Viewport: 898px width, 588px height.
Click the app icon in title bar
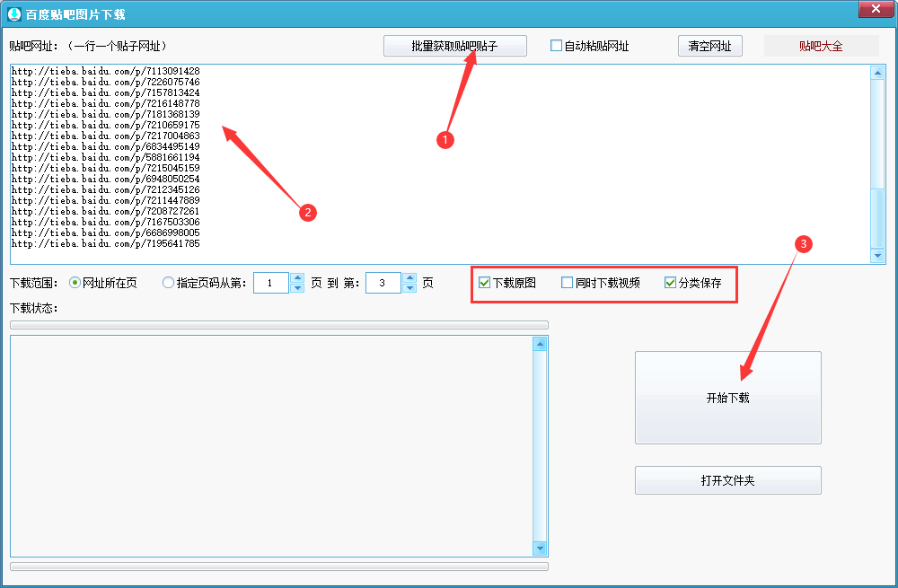click(x=13, y=13)
